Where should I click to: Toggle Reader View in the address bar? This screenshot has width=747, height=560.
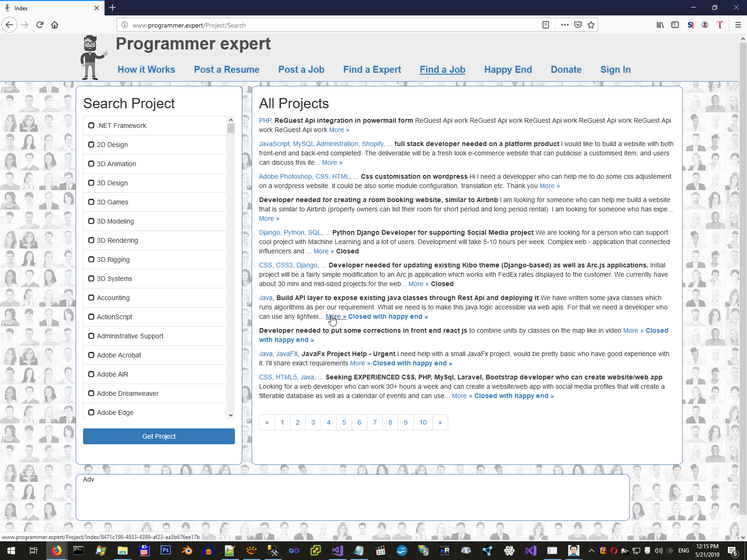coord(545,25)
